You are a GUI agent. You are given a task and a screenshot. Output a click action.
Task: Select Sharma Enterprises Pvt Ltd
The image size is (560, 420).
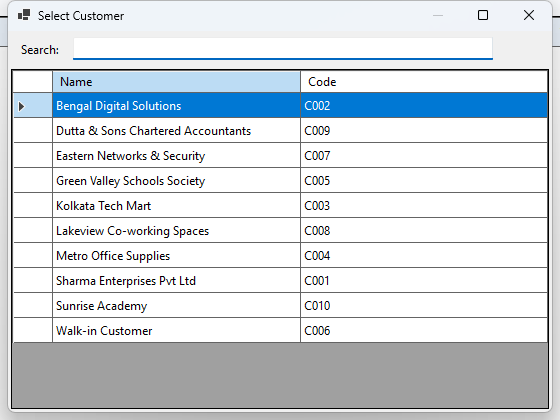point(176,281)
